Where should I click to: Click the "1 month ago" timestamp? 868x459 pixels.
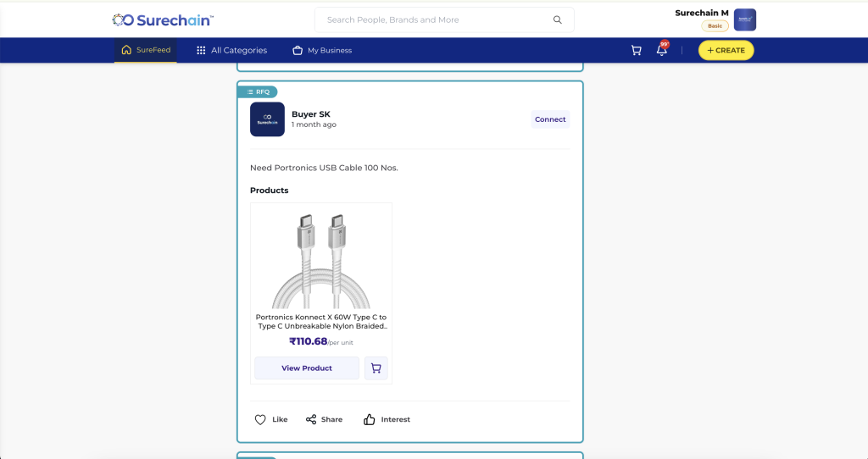314,125
